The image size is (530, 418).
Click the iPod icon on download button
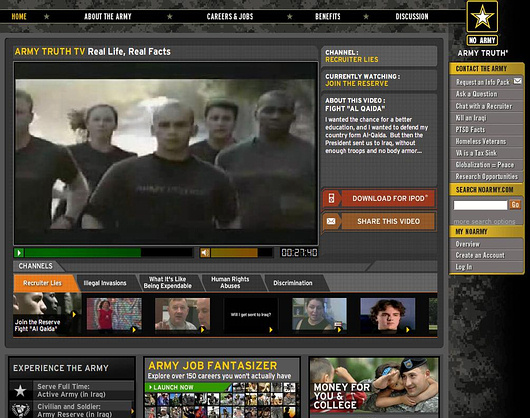coord(332,198)
